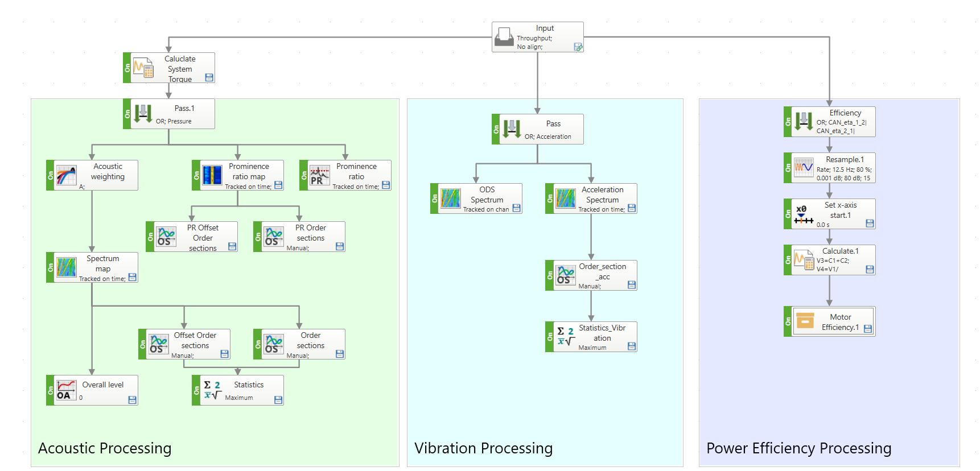Click the save icon on Prominence ratio map
980x471 pixels.
click(278, 185)
